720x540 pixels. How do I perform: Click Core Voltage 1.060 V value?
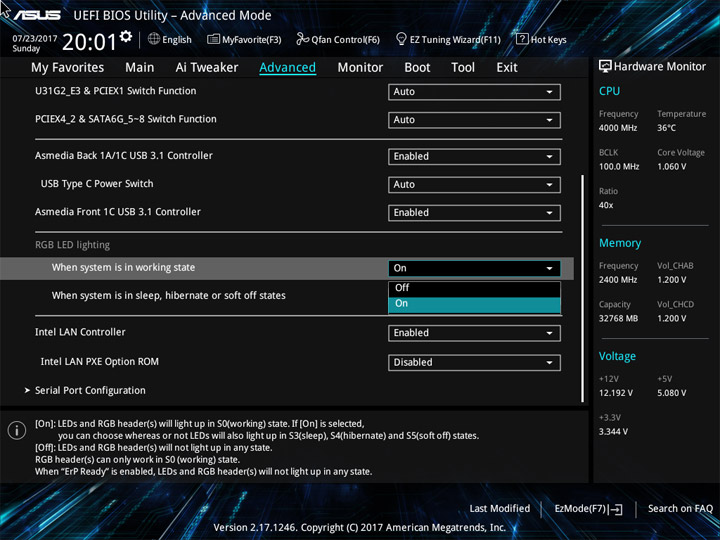coord(671,167)
